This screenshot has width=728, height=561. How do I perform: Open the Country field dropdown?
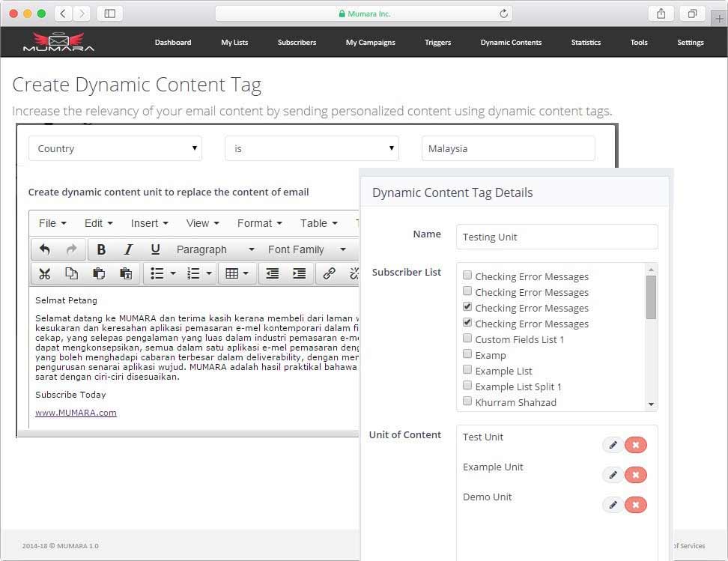click(115, 148)
